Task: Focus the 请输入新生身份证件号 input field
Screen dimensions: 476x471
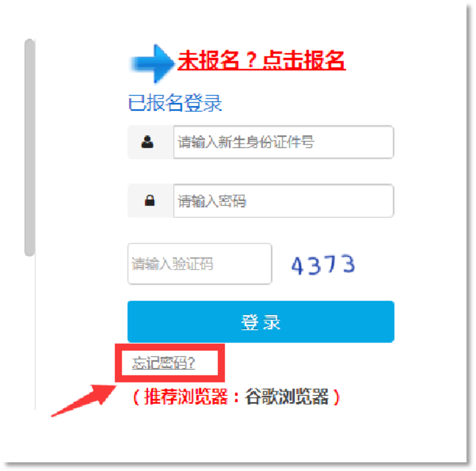Action: point(284,142)
